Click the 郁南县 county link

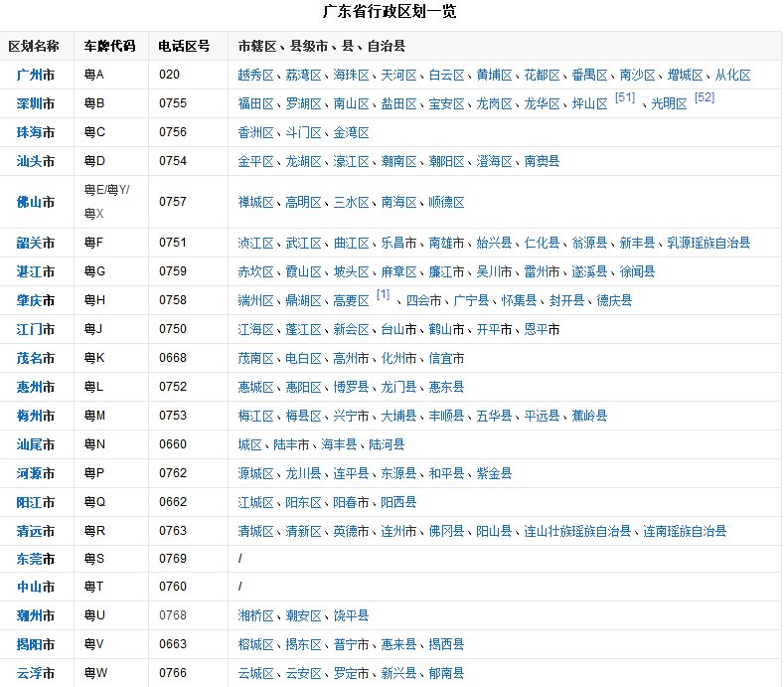point(446,673)
